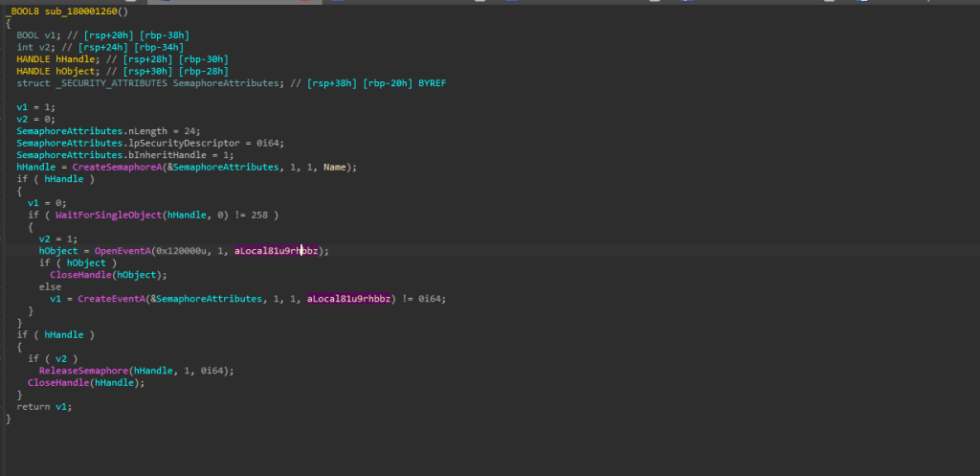The image size is (980, 476).
Task: Click the value 24 assigned to nLength
Action: 190,130
